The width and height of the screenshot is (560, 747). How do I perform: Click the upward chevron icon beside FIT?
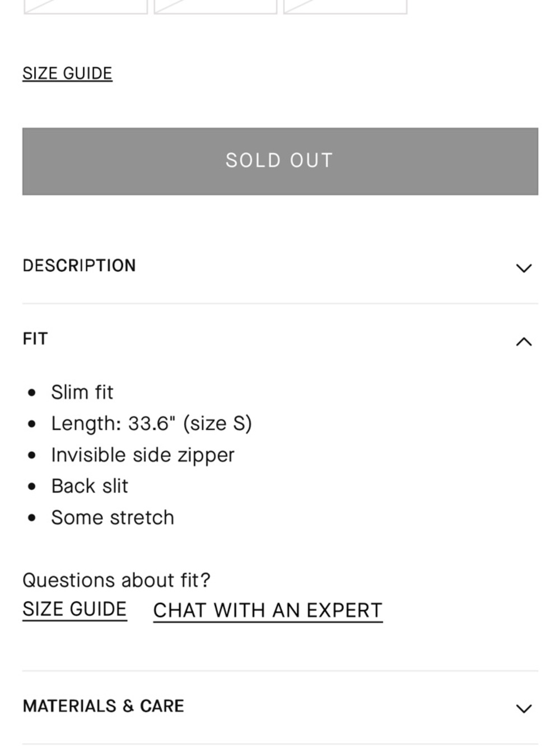click(x=524, y=340)
